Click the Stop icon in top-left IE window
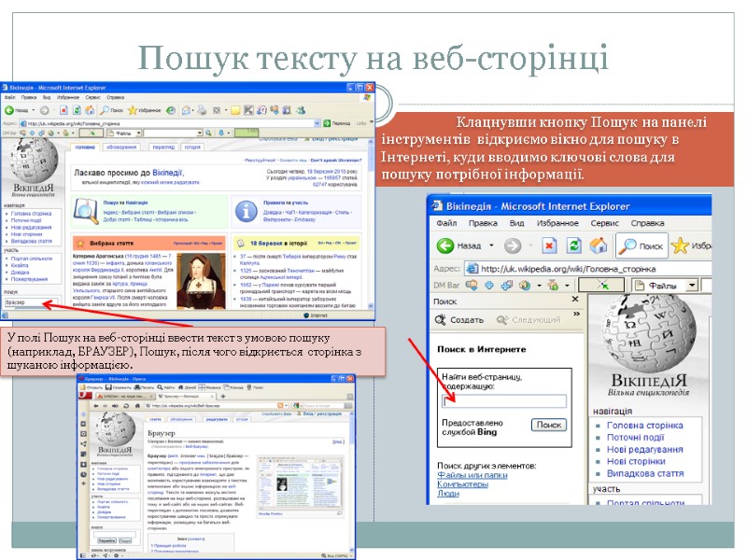This screenshot has height=560, width=747. click(63, 110)
